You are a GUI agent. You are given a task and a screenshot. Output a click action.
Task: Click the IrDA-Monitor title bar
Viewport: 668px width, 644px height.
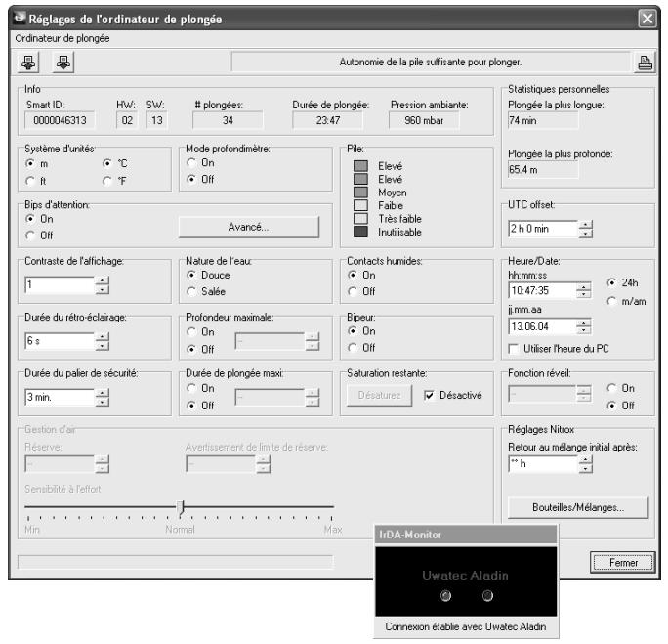point(465,535)
